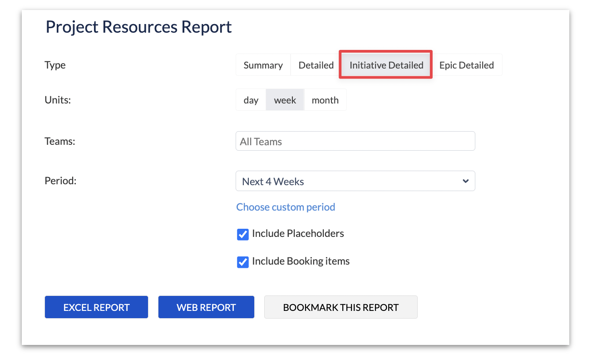Click the All Teams input field
The height and width of the screenshot is (364, 602).
click(x=355, y=142)
